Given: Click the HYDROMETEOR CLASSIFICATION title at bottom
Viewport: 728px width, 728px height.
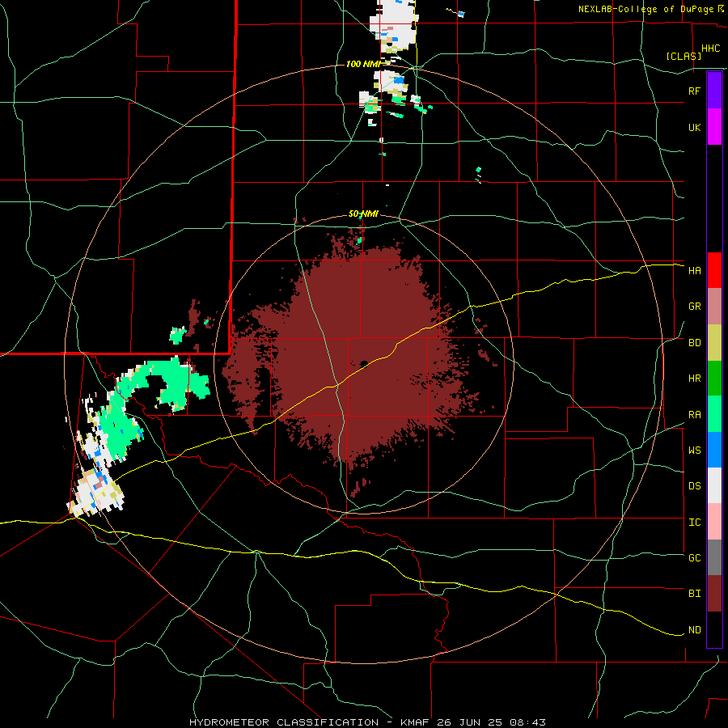Looking at the screenshot, I should pyautogui.click(x=284, y=722).
